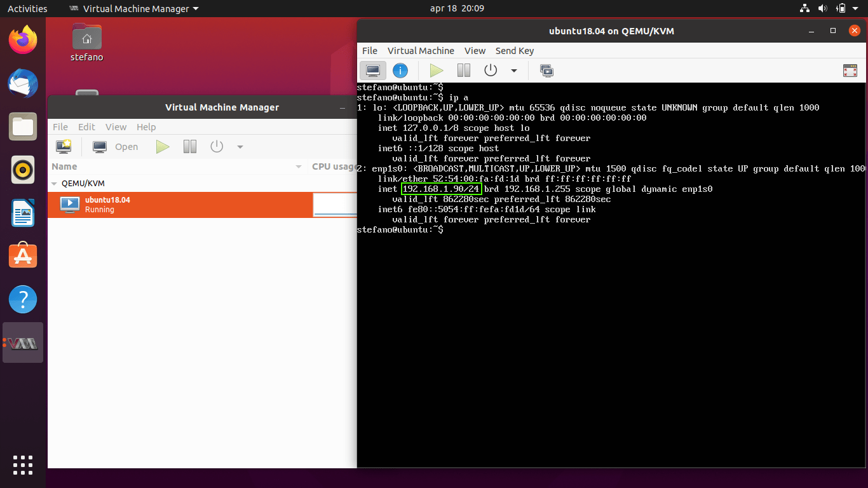
Task: Click the green Run button in ubuntu18.04 window
Action: coord(437,71)
